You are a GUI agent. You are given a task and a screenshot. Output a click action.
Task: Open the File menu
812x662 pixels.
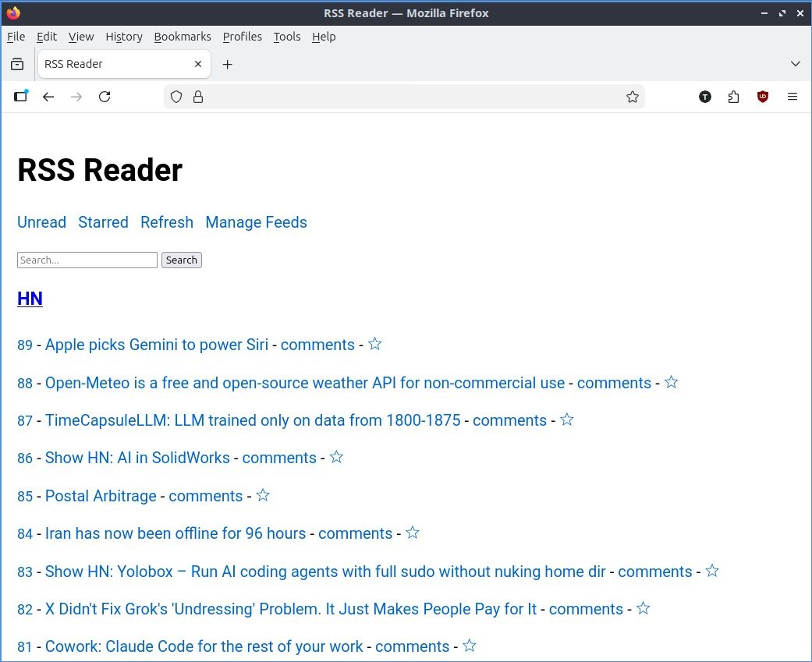pos(16,37)
